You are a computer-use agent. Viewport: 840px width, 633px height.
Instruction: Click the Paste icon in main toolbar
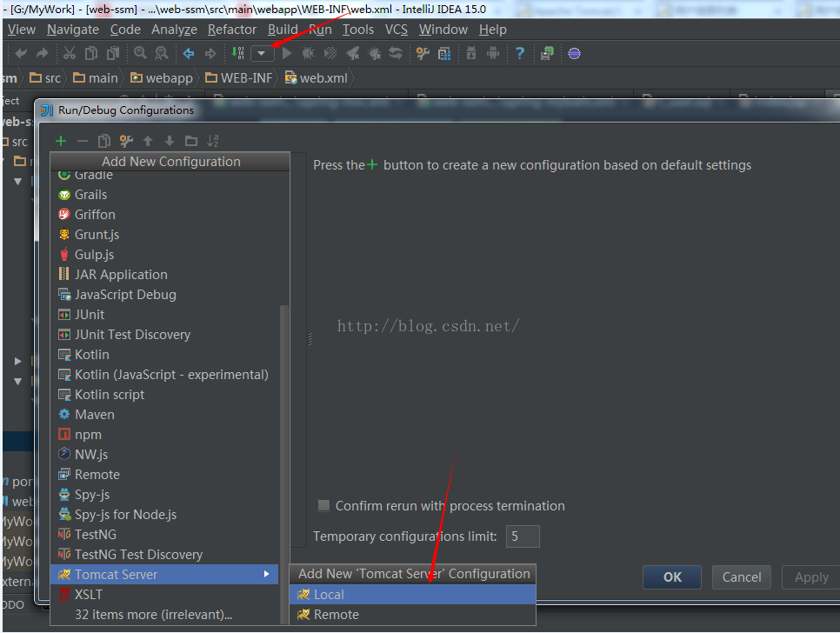(x=113, y=53)
